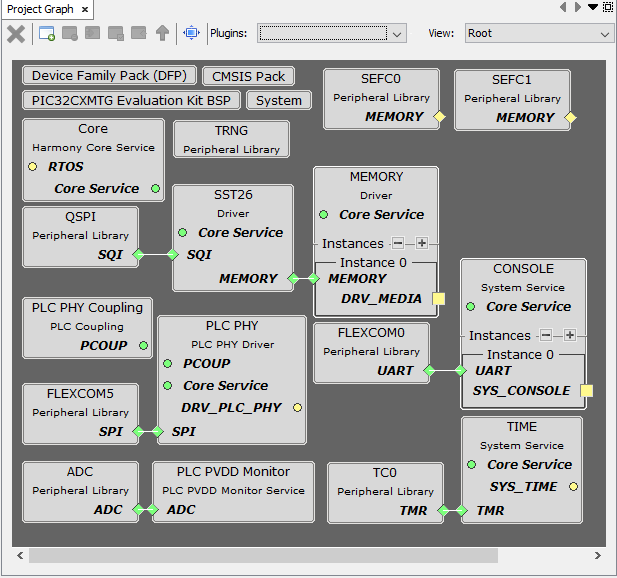Click the blue fit-to-view toolbar icon
The image size is (617, 578).
[x=191, y=34]
